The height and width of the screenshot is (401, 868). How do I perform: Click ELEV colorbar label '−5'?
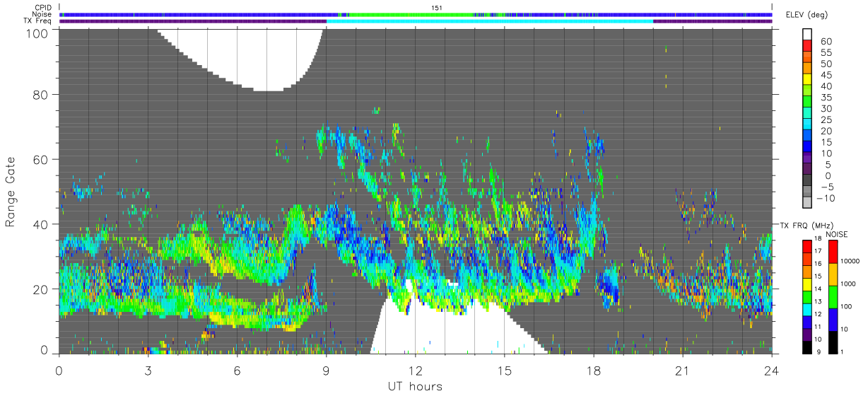[x=827, y=187]
